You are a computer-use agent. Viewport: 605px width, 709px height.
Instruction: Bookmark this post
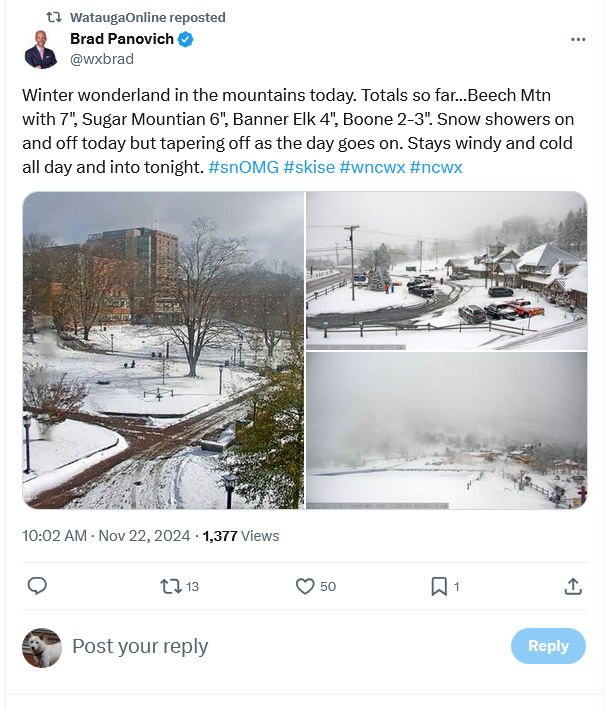(438, 586)
